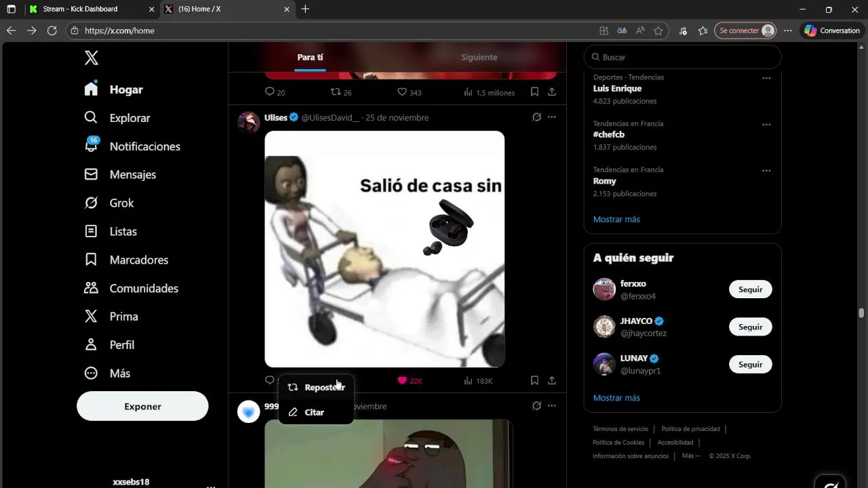Click the page vertical scrollbar thumb
The height and width of the screenshot is (488, 868).
point(861,313)
